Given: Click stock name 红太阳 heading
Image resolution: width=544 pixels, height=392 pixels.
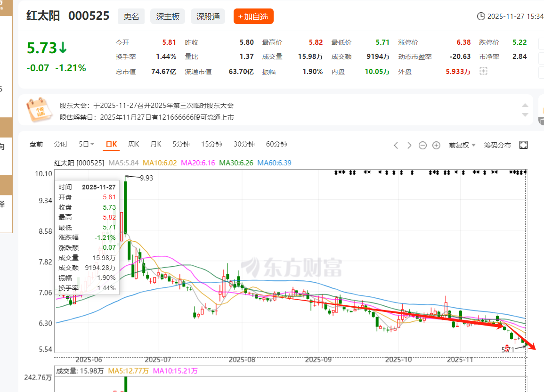Looking at the screenshot, I should 43,16.
